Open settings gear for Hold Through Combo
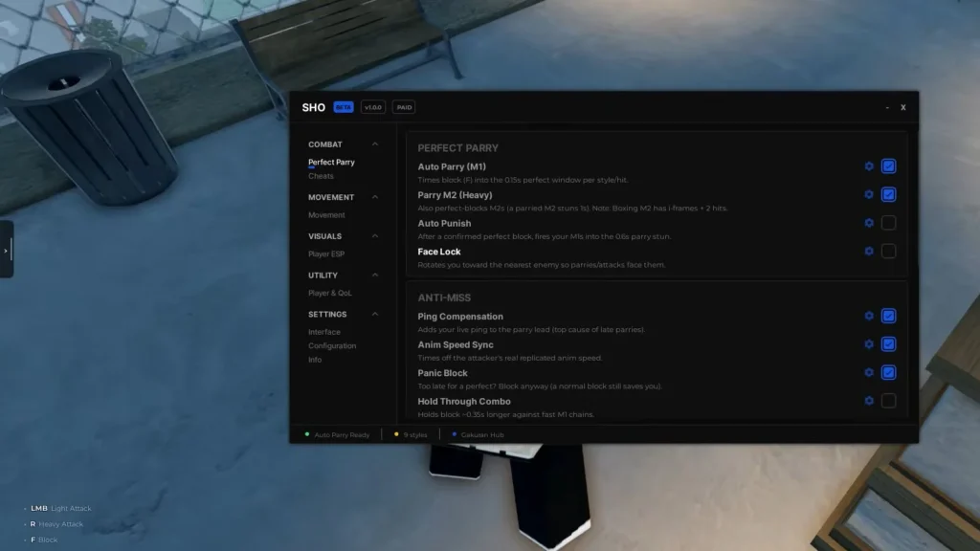Image resolution: width=980 pixels, height=551 pixels. 869,401
